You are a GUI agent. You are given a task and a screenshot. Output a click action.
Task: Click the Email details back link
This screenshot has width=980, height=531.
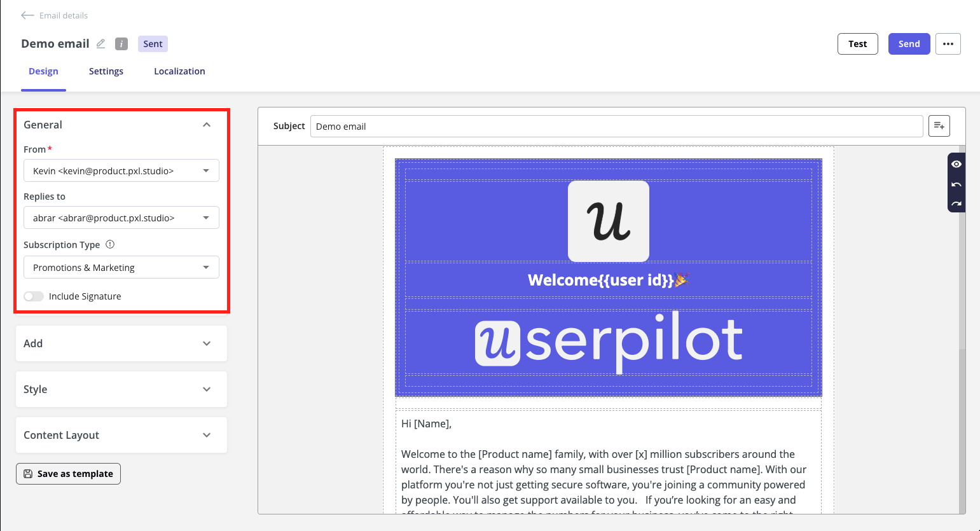(64, 15)
